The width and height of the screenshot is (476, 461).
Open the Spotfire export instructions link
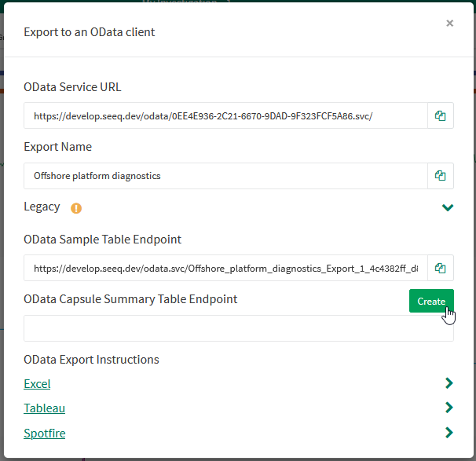pyautogui.click(x=45, y=433)
